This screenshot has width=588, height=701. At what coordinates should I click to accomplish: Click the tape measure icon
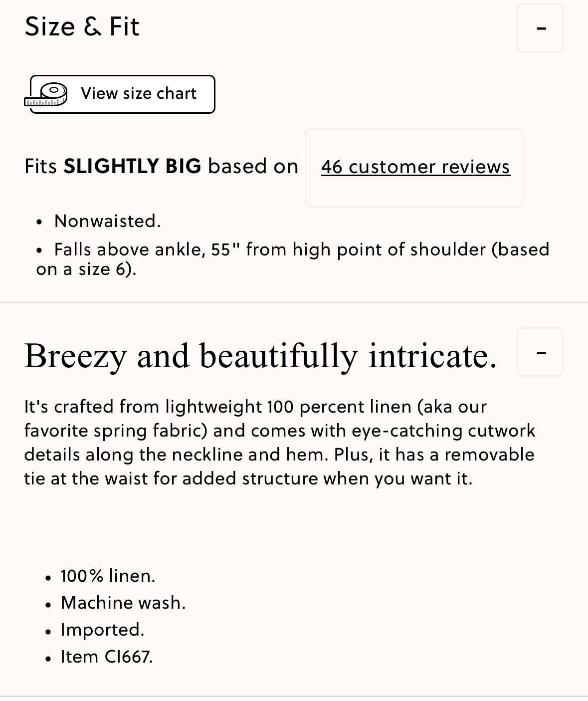[46, 94]
